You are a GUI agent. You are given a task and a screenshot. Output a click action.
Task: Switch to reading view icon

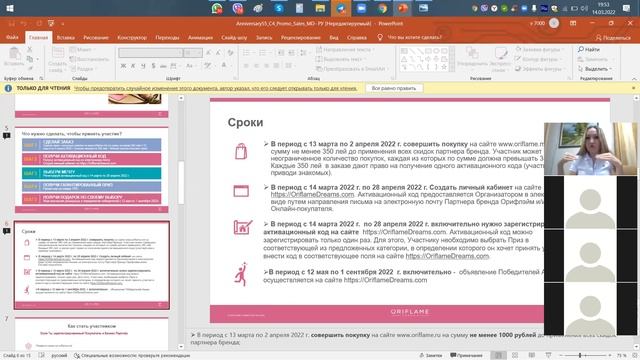531,356
